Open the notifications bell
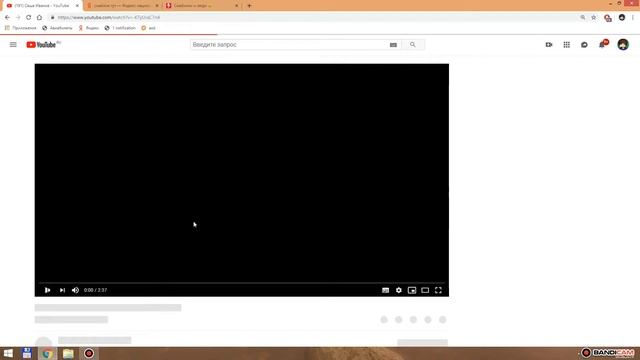This screenshot has width=640, height=360. [602, 44]
